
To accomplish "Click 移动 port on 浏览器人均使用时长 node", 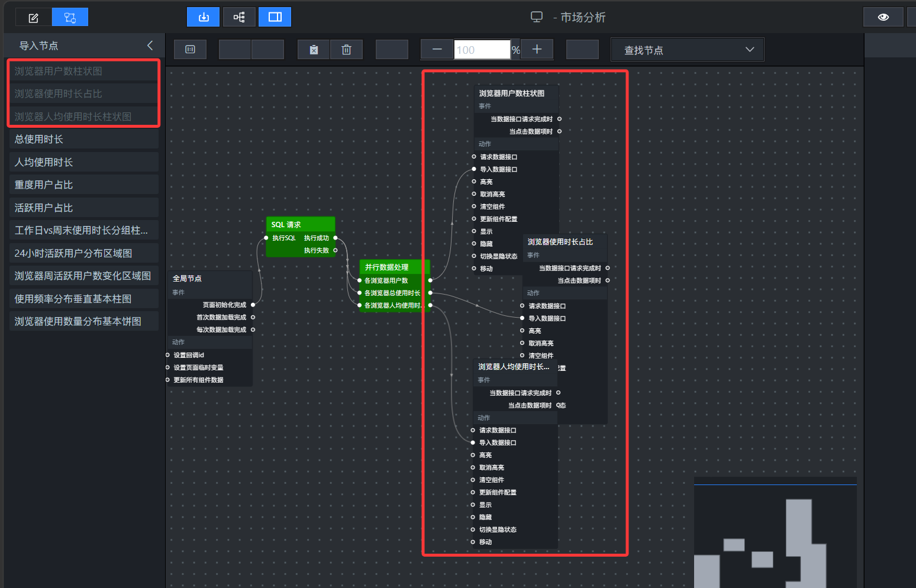I will 473,542.
